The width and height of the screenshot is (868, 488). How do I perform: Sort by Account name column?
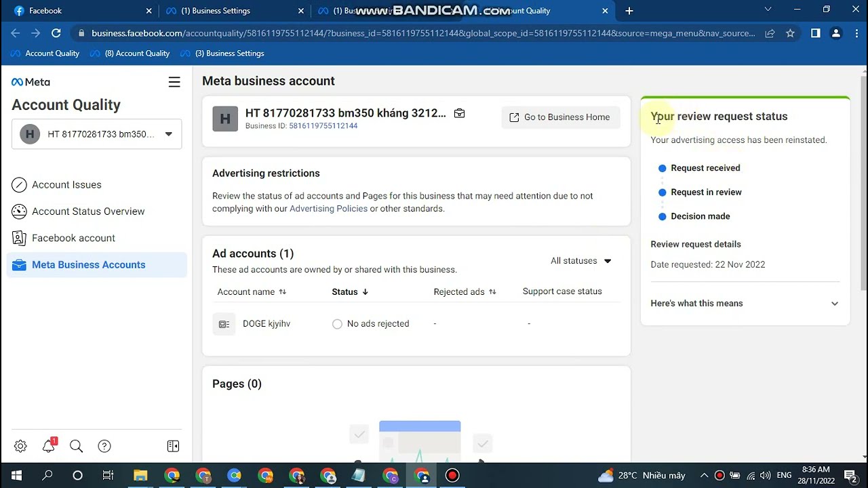click(252, 292)
